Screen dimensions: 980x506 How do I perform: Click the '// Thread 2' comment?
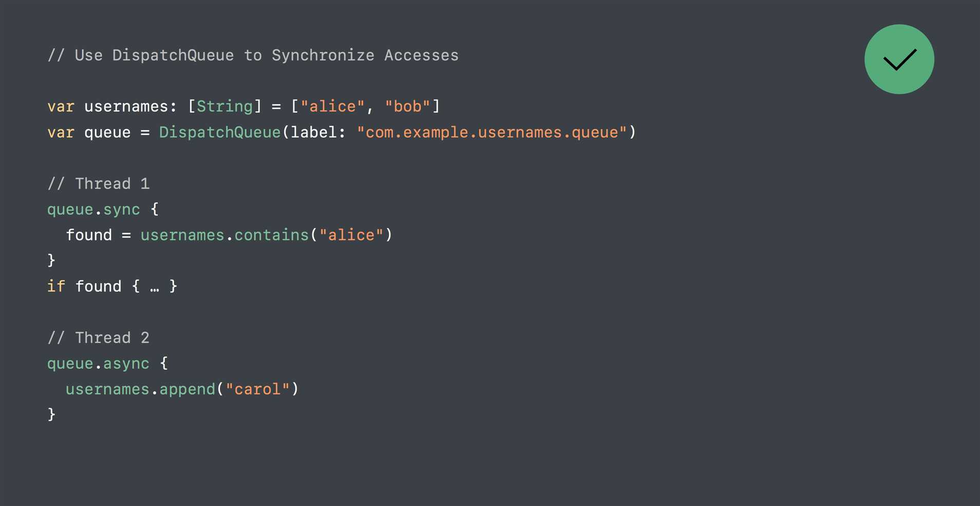tap(99, 338)
